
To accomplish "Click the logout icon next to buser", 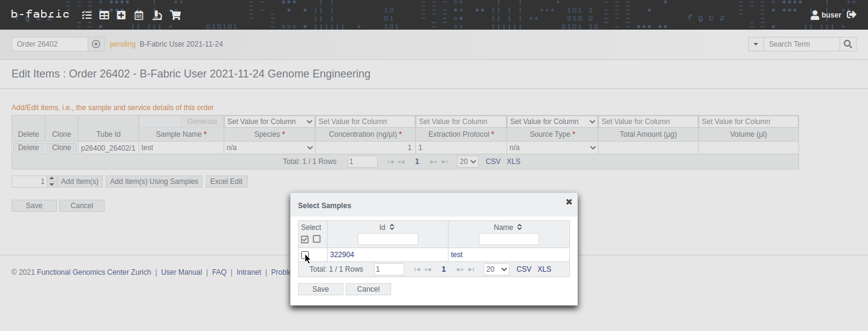I will click(x=852, y=15).
